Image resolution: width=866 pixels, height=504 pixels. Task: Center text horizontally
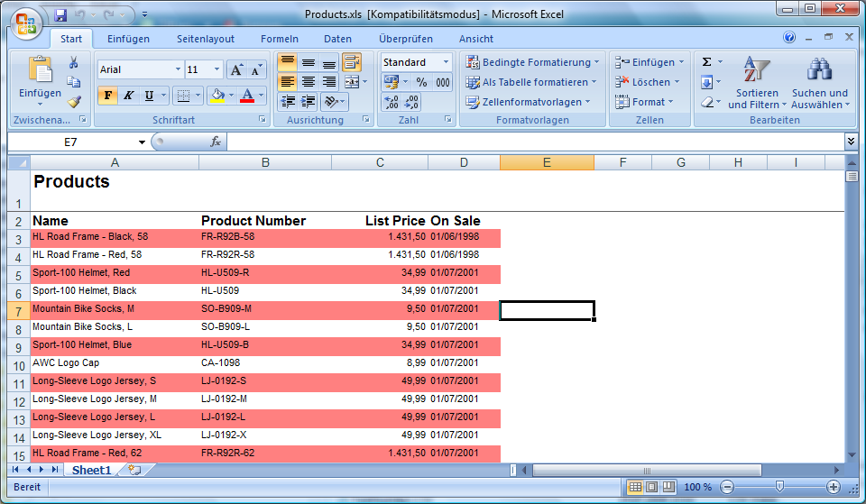[309, 82]
